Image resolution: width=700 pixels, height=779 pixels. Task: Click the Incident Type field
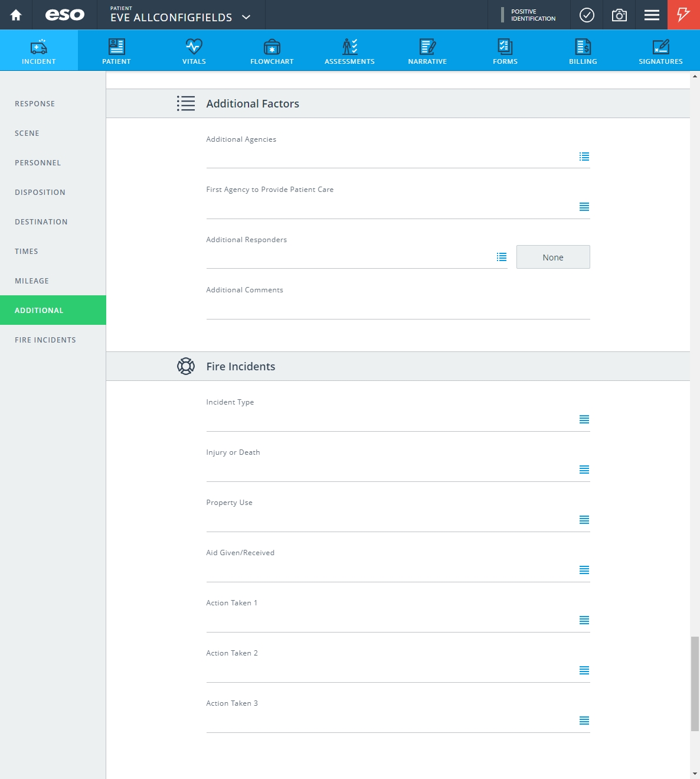tap(398, 419)
